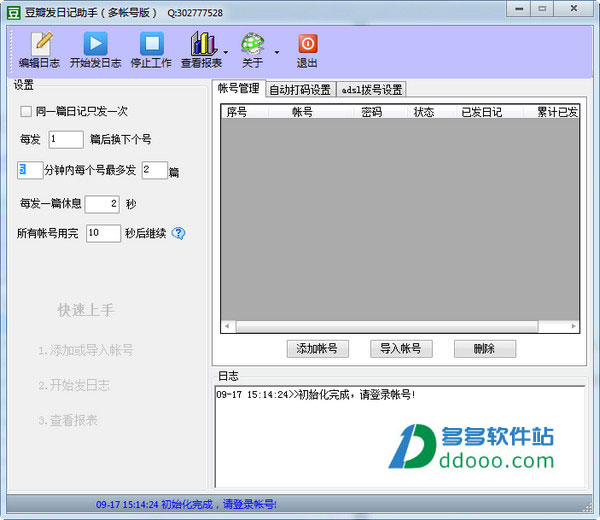Click the 删除 button
Image resolution: width=600 pixels, height=520 pixels.
click(x=485, y=349)
